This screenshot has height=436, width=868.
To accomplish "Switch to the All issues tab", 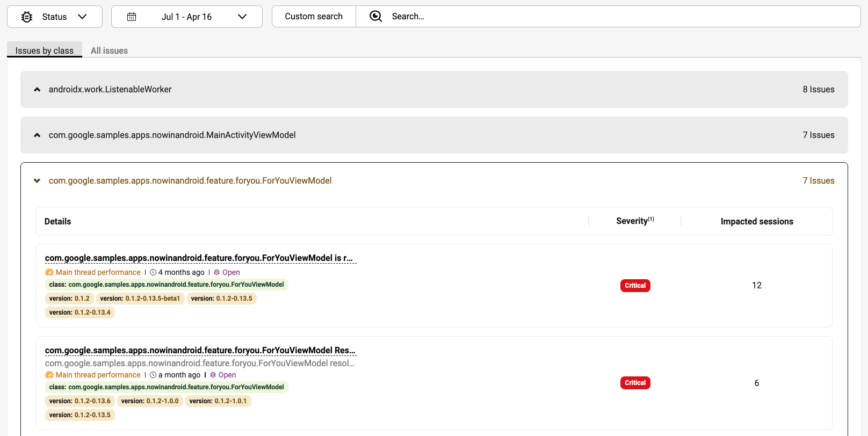I will (109, 50).
